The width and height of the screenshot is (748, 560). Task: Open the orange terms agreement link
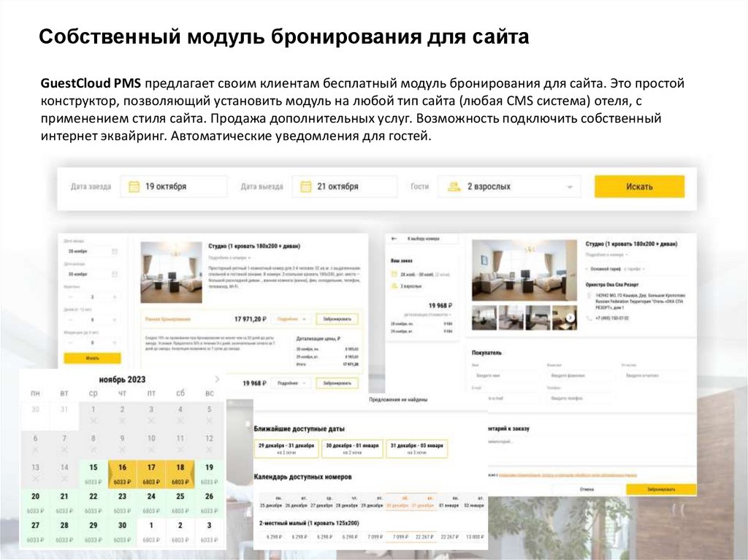coord(568,475)
